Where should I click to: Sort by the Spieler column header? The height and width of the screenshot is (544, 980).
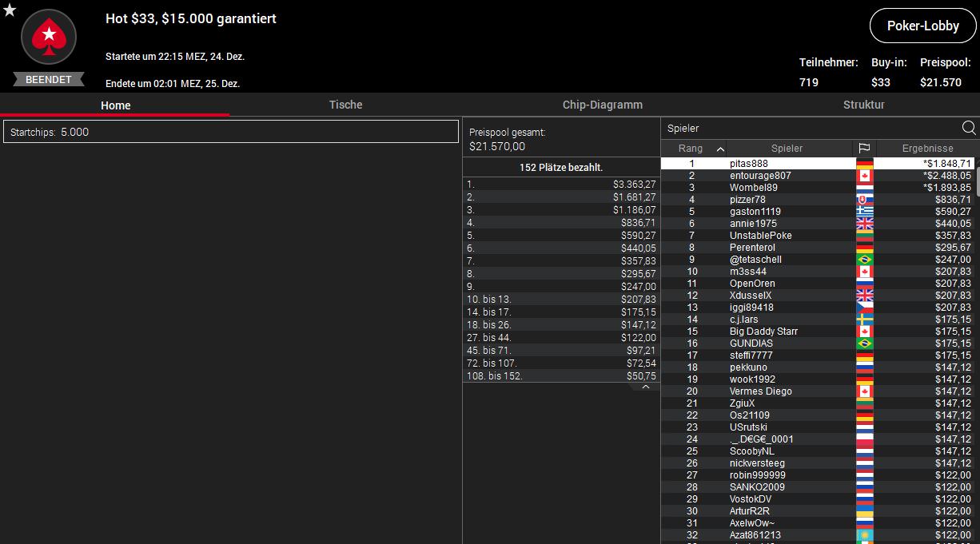point(787,149)
